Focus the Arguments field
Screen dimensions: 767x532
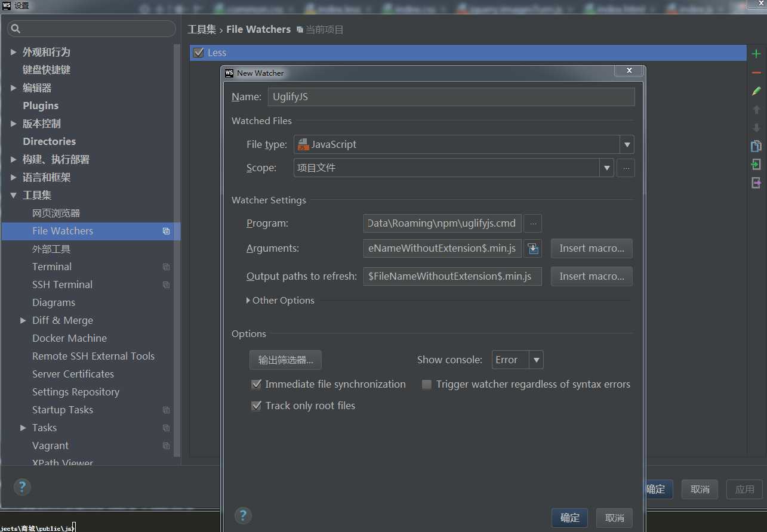pyautogui.click(x=442, y=249)
